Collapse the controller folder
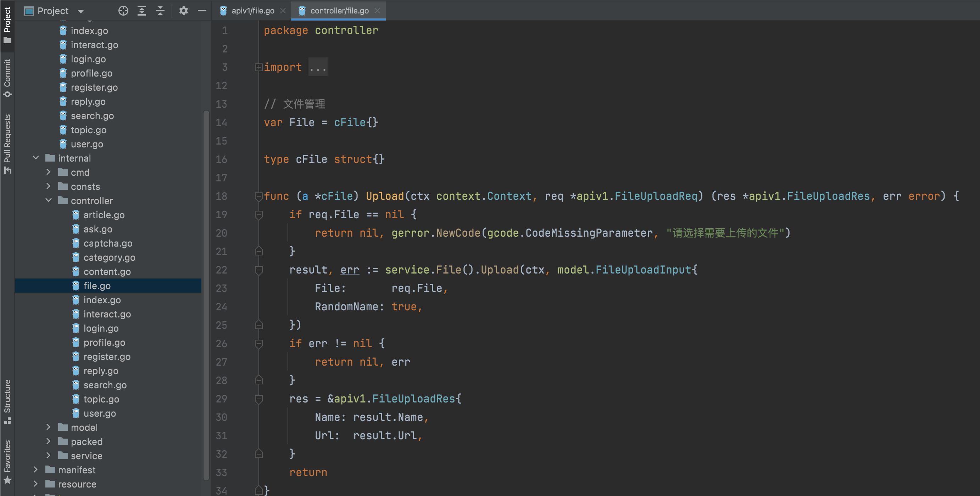 click(48, 200)
